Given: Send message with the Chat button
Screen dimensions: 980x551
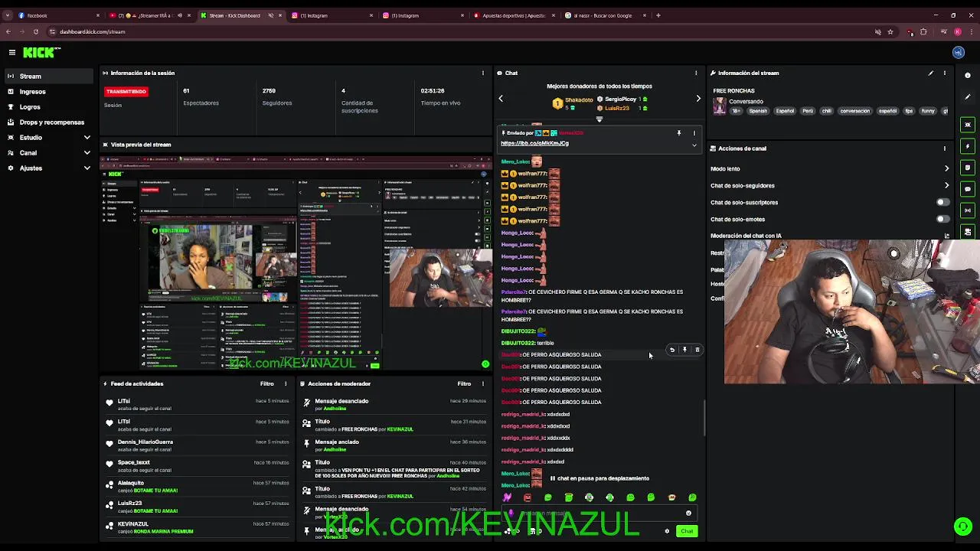Looking at the screenshot, I should (687, 531).
